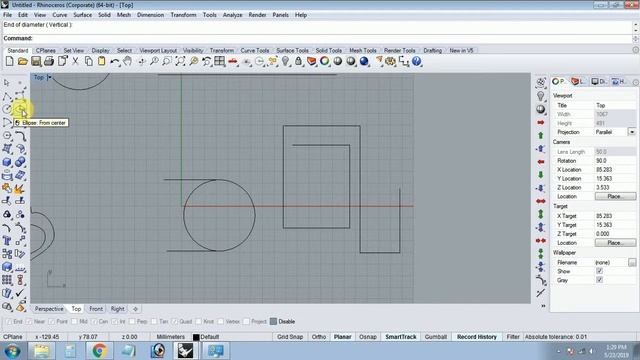The height and width of the screenshot is (360, 640).
Task: Click the color wheel Object properties icon
Action: click(324, 62)
